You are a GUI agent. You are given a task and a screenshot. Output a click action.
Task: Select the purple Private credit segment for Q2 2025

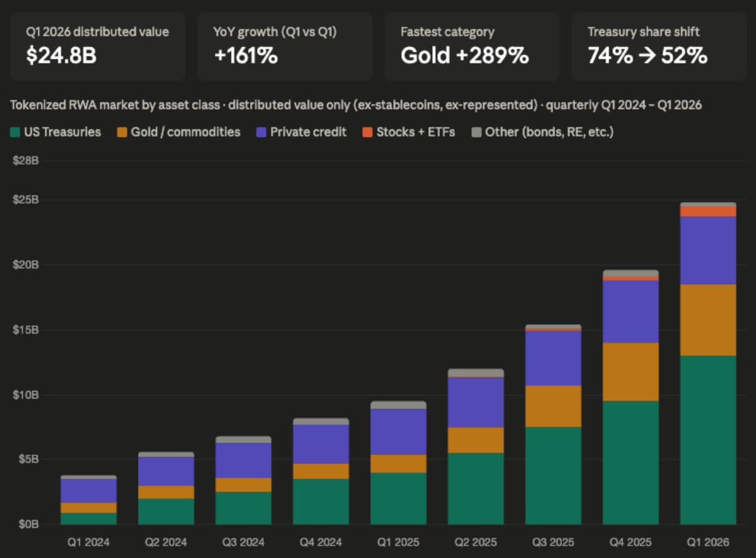tap(476, 402)
